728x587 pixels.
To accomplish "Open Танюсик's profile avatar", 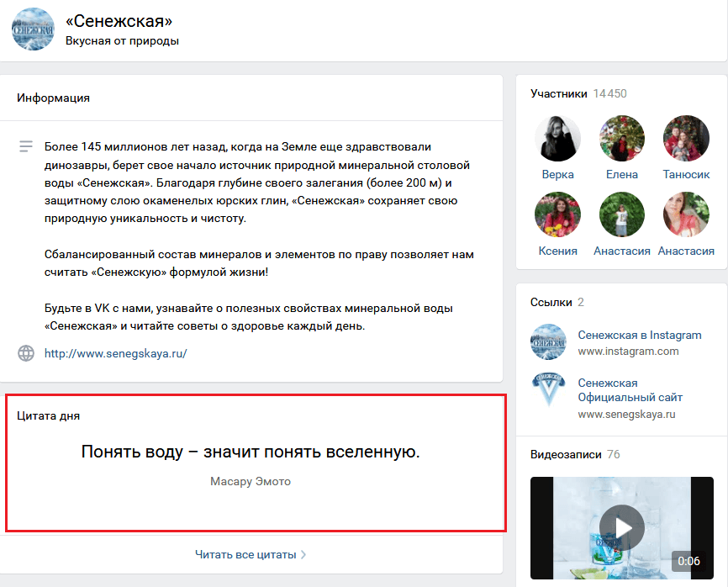I will click(686, 139).
